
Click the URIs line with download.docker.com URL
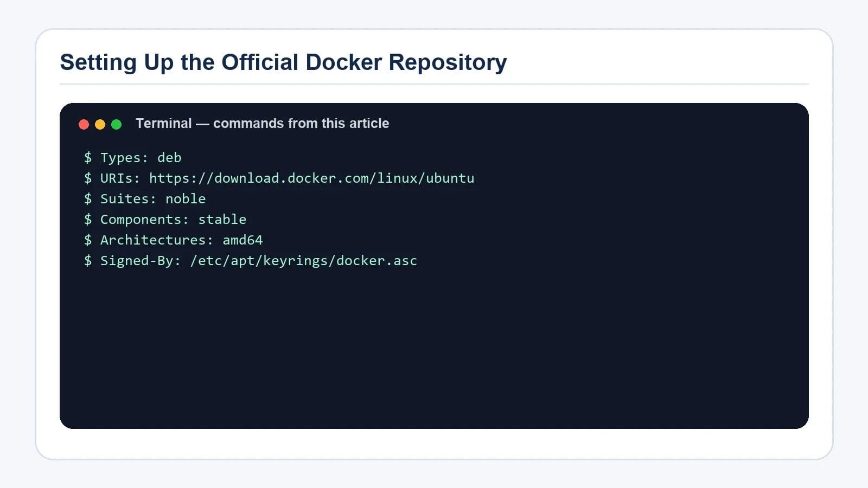pos(279,178)
